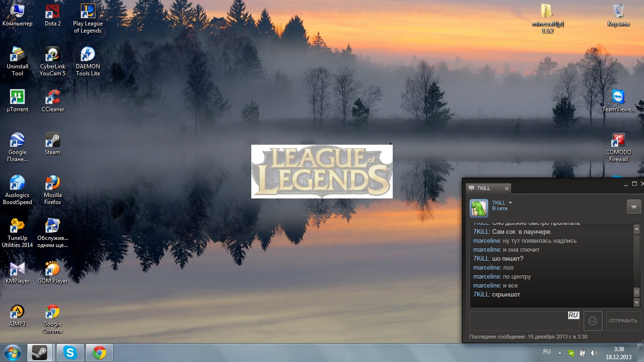This screenshot has width=644, height=362.
Task: Click the League of Legends logo image
Action: click(322, 172)
